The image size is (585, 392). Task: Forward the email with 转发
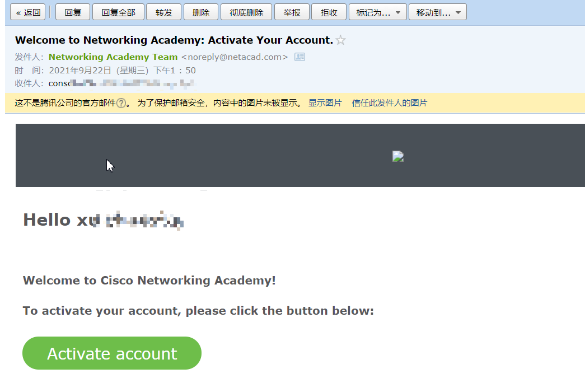pos(164,12)
